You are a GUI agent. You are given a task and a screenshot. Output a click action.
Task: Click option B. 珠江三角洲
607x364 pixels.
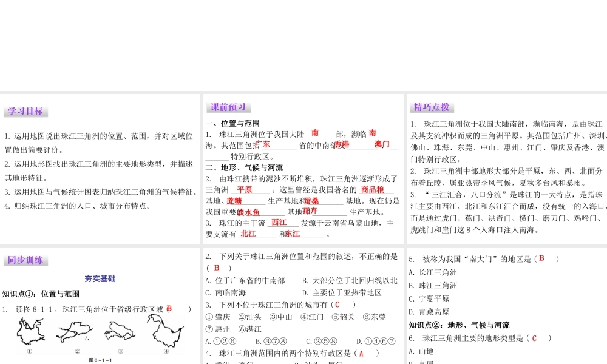(x=433, y=286)
